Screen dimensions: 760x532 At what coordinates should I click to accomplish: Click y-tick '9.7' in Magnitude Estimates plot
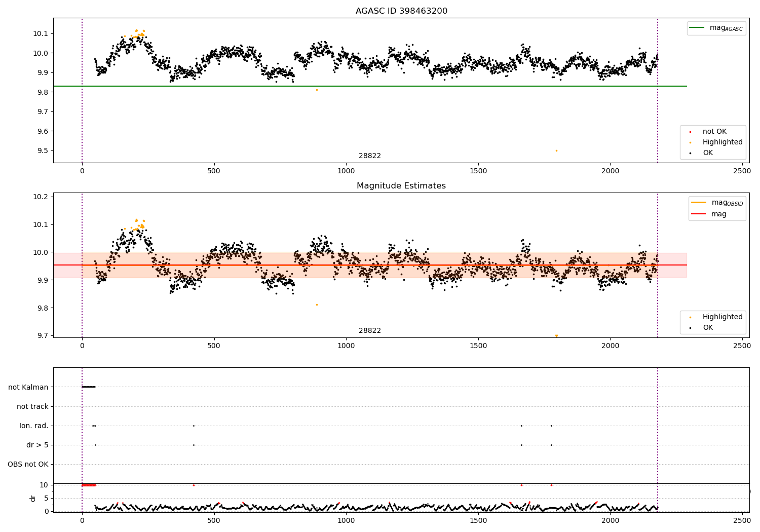[x=42, y=336]
